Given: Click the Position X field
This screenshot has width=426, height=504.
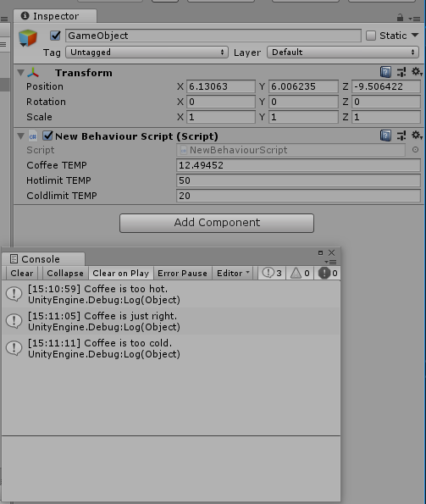Looking at the screenshot, I should tap(221, 86).
